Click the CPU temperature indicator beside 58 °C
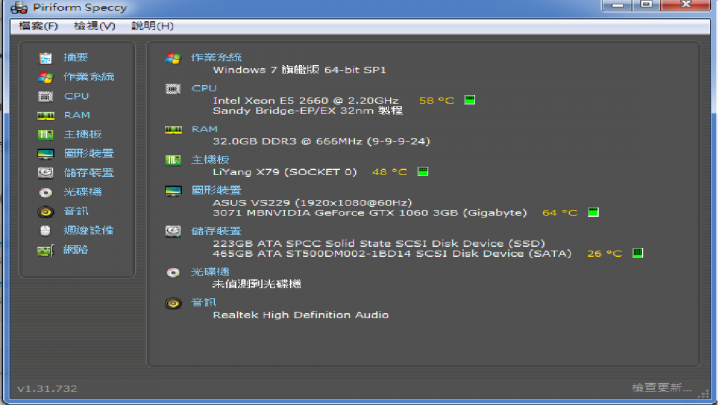The image size is (720, 405). (x=469, y=100)
